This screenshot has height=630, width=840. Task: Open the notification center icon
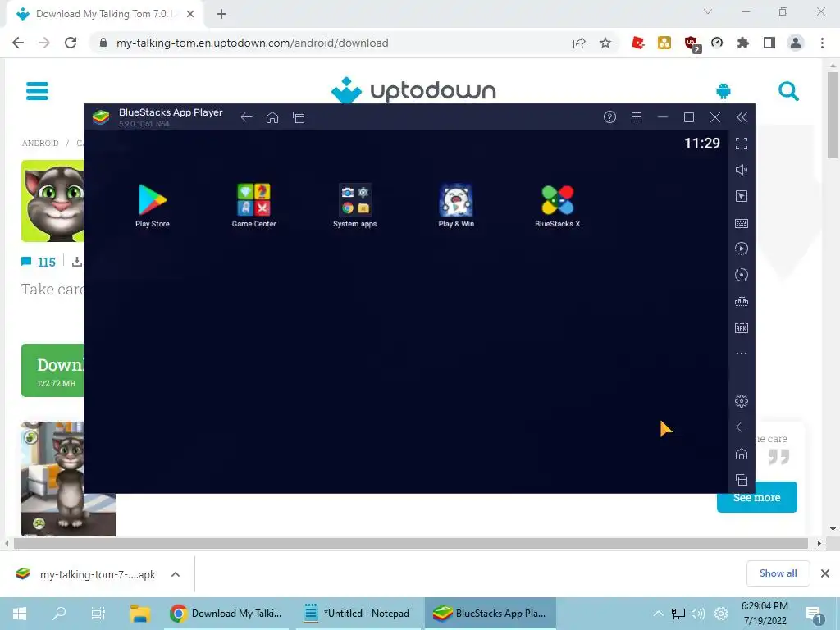click(815, 614)
